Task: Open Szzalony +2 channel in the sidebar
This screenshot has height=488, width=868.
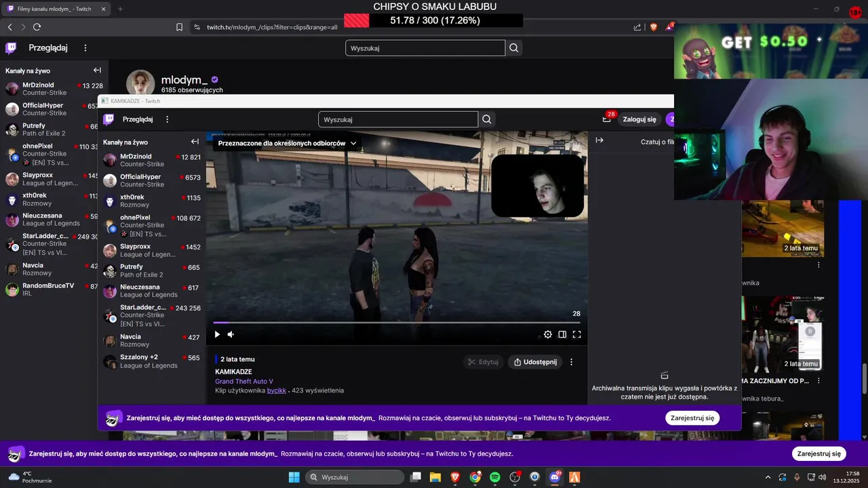Action: coord(152,361)
